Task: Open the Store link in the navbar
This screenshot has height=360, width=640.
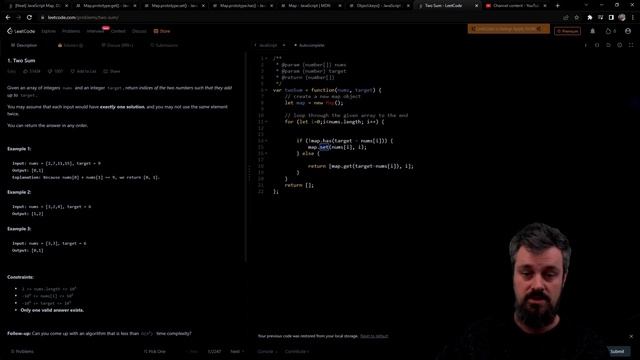Action: tap(162, 31)
